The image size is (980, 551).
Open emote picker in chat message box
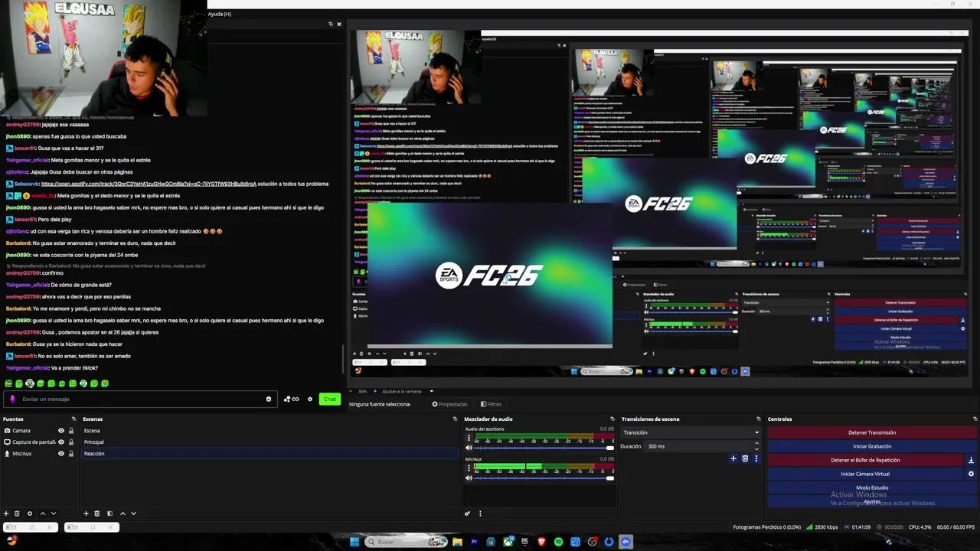pyautogui.click(x=269, y=399)
